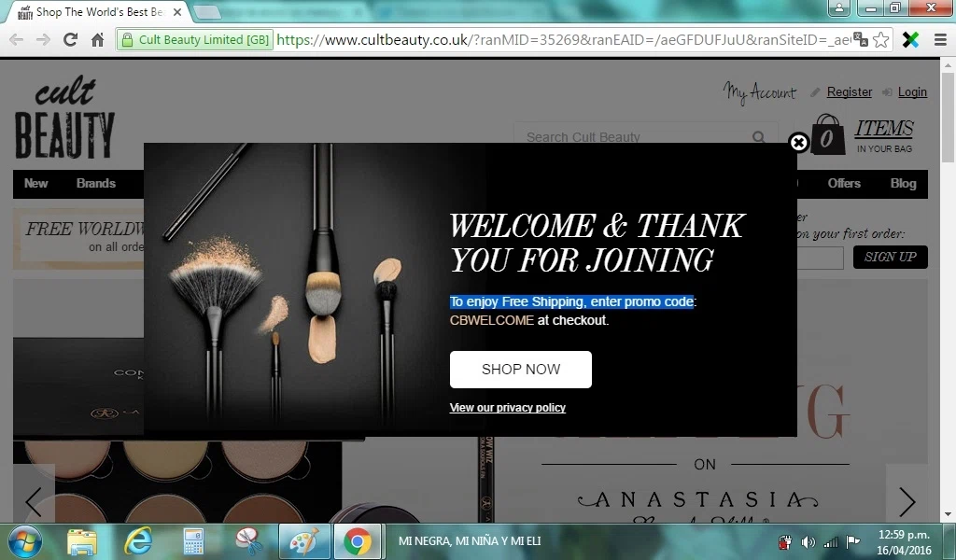The image size is (956, 560).
Task: Click the eyeshadow palette banner image
Action: point(176,482)
